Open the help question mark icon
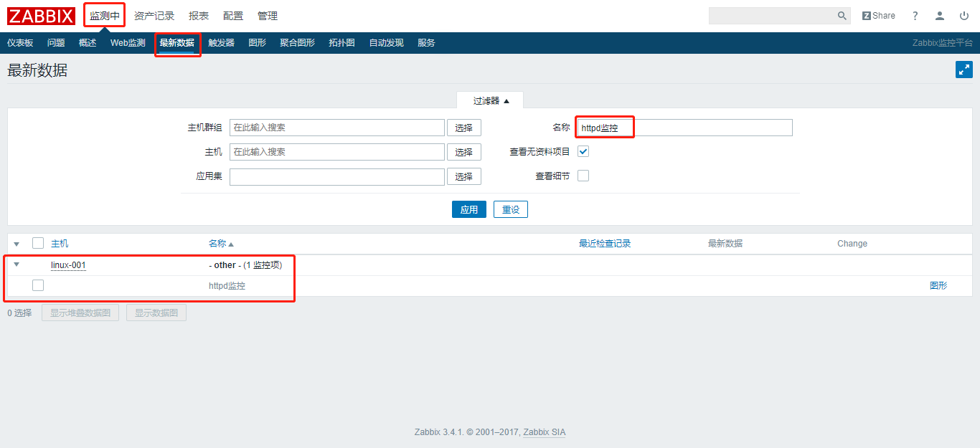The image size is (980, 448). pos(915,16)
